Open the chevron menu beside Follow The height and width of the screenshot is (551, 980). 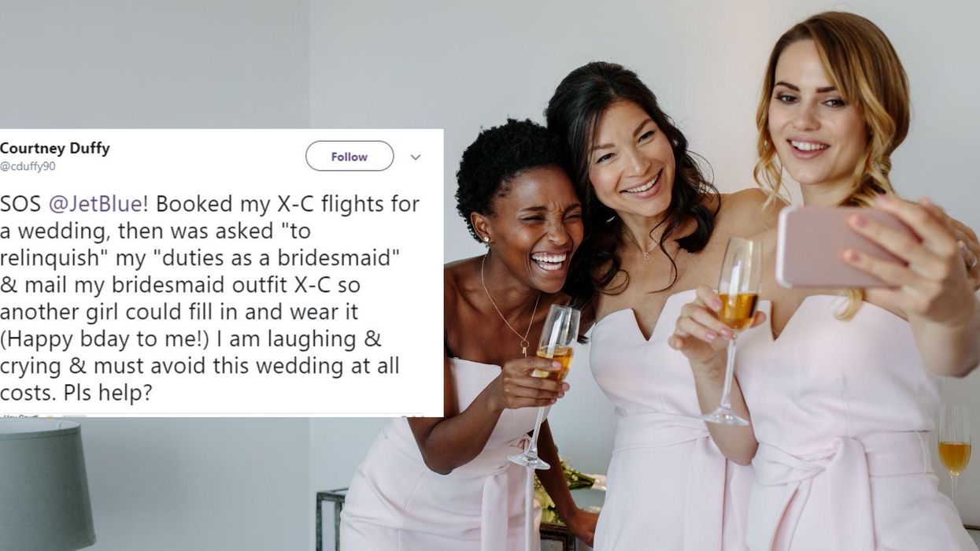pyautogui.click(x=416, y=157)
